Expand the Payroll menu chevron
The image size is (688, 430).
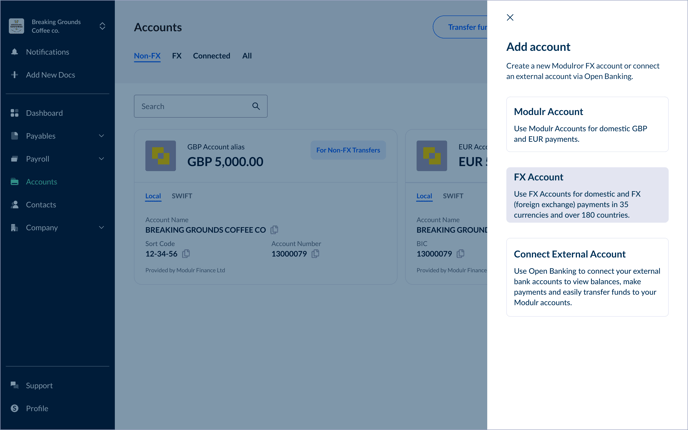pos(101,158)
